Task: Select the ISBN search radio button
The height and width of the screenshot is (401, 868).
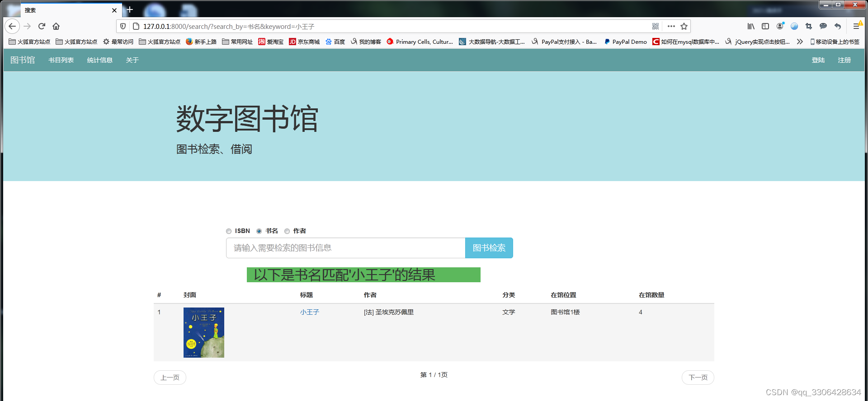Action: [229, 231]
